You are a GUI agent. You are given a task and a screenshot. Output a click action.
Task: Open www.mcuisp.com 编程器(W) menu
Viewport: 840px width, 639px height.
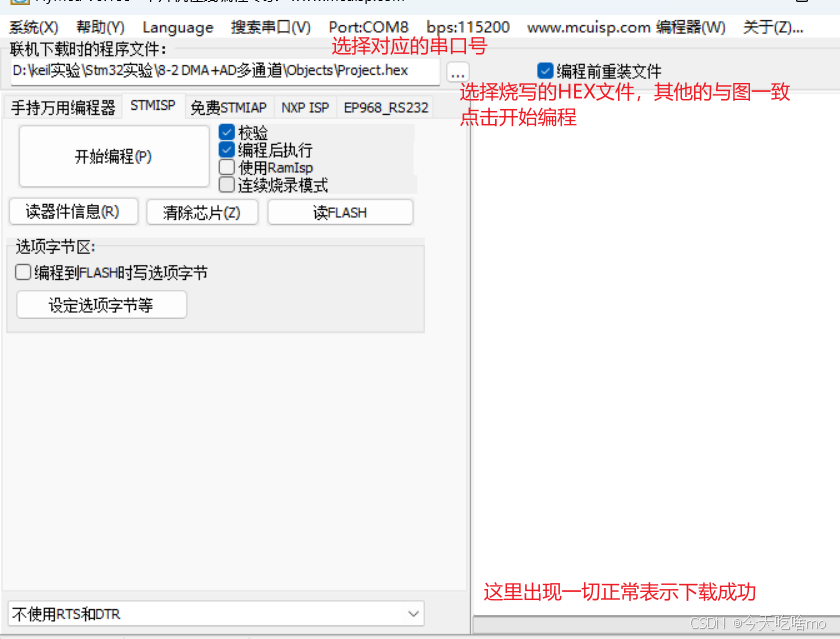[x=626, y=27]
